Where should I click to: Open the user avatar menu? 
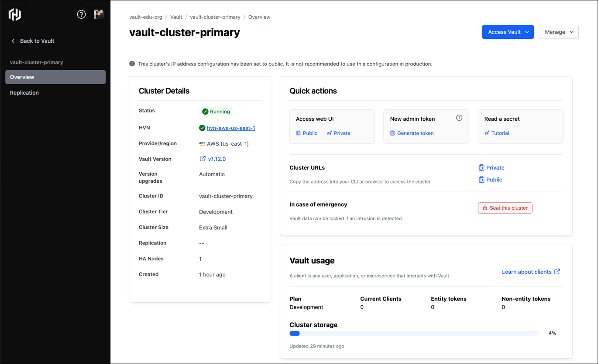click(99, 14)
